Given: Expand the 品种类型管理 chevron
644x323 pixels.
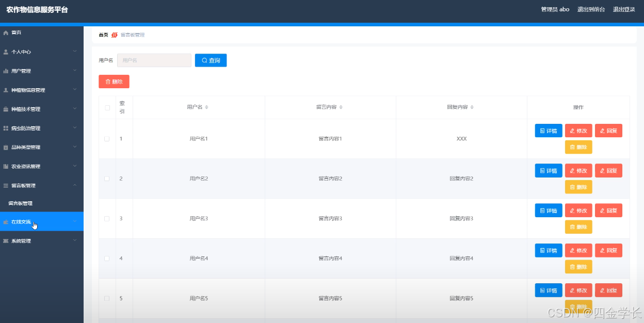Looking at the screenshot, I should pyautogui.click(x=75, y=147).
